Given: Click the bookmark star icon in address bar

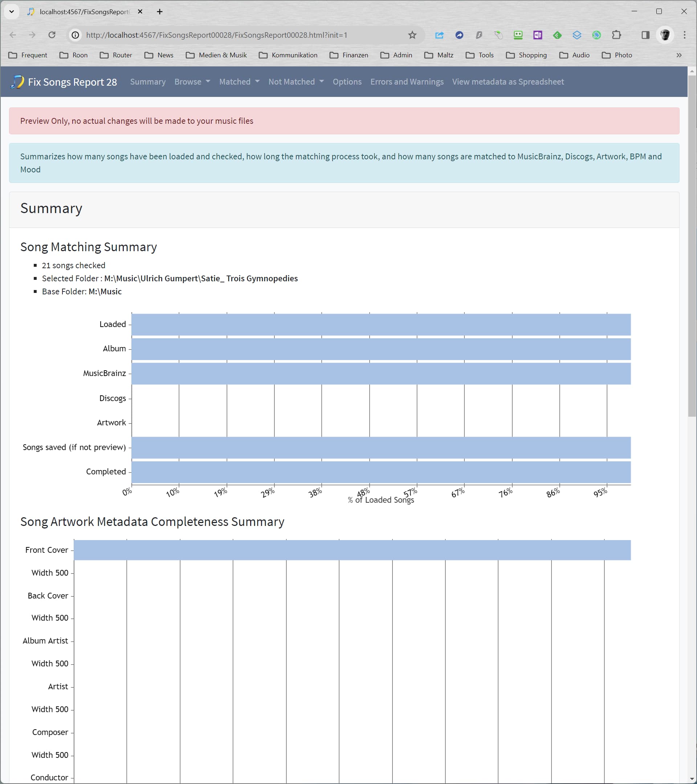Looking at the screenshot, I should coord(412,35).
